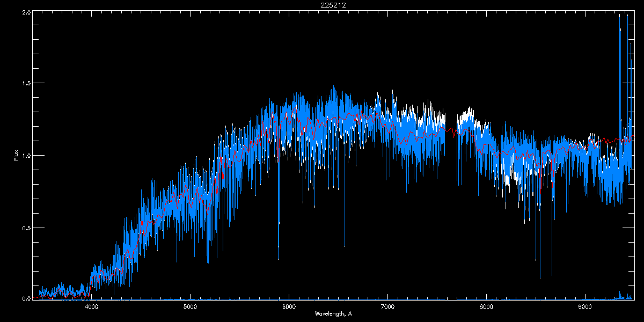Click the 6000 x-axis tick label
Image resolution: width=644 pixels, height=322 pixels.
click(289, 307)
